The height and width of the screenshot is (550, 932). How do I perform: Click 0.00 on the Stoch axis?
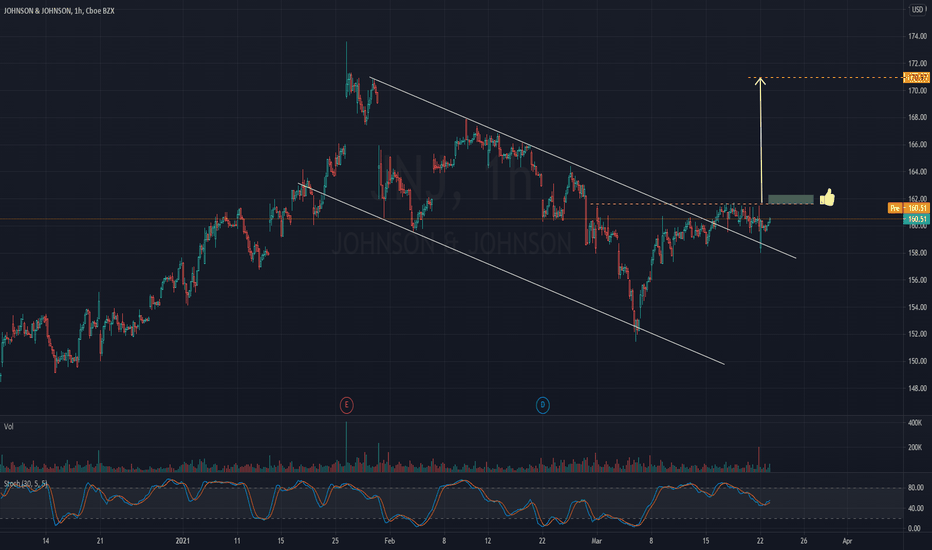click(x=914, y=528)
